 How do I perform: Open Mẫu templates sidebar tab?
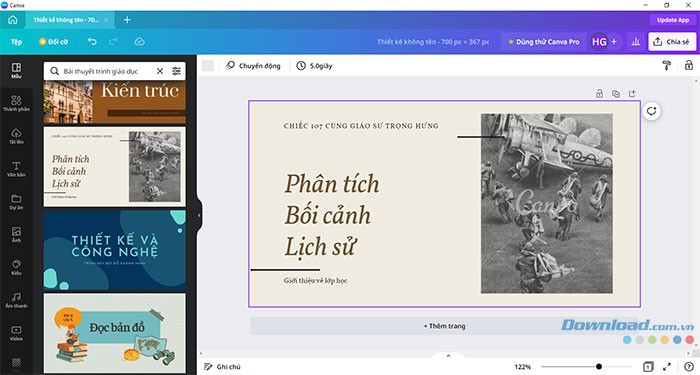coord(16,71)
